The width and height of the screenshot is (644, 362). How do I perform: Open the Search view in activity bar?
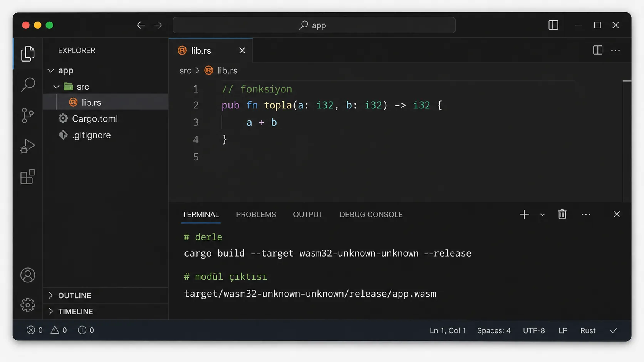[28, 85]
